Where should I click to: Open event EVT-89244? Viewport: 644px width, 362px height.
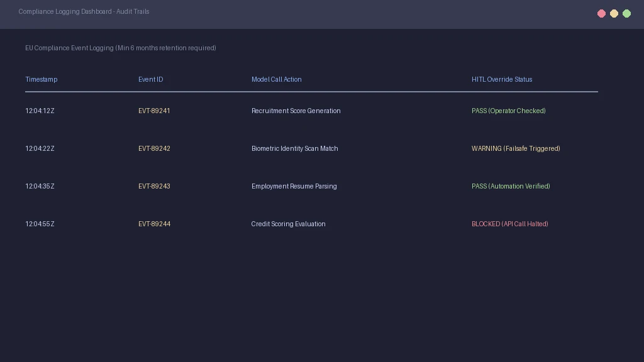[155, 224]
